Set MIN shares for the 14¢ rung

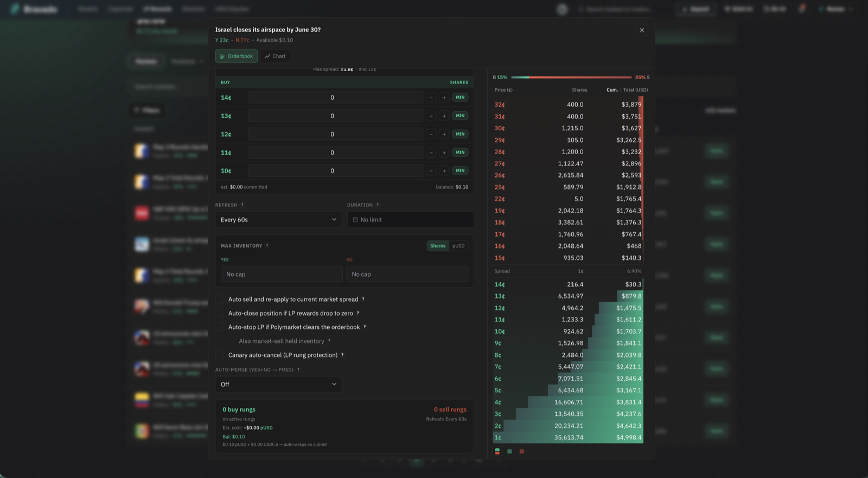click(460, 98)
